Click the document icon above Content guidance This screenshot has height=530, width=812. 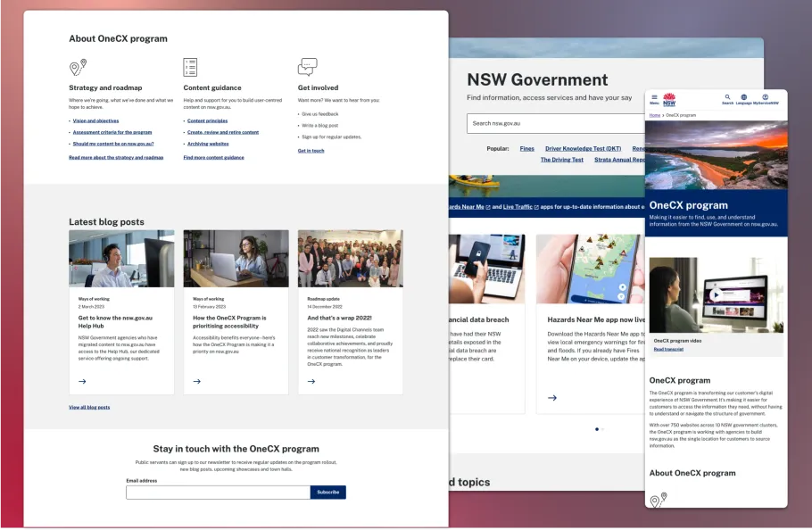click(190, 66)
